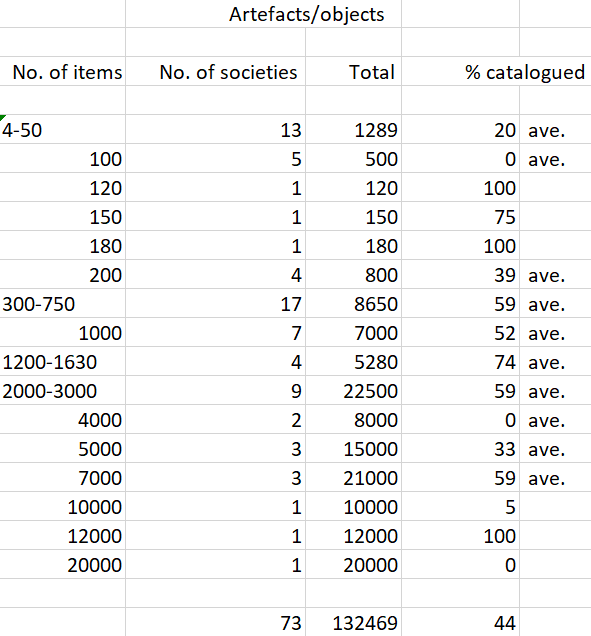Click the No. of items column header

[x=62, y=72]
